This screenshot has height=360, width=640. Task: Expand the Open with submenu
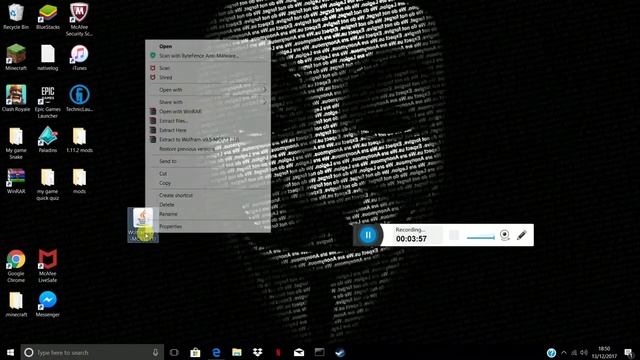pos(208,90)
